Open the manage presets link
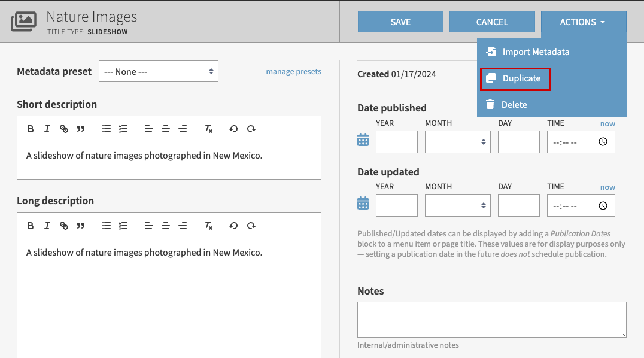Viewport: 644px width, 358px height. 293,72
